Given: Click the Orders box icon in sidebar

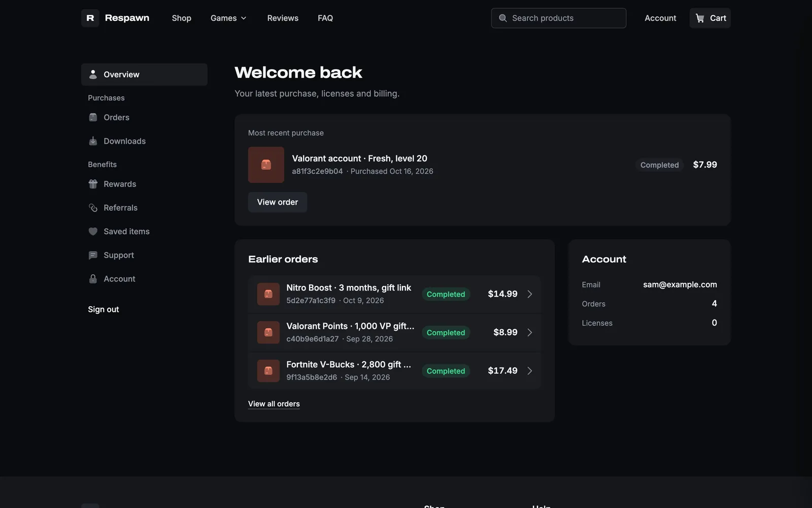Looking at the screenshot, I should coord(93,117).
